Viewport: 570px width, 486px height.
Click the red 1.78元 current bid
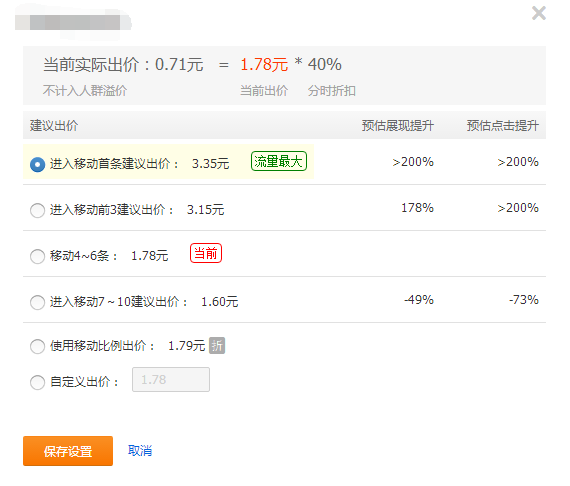264,65
